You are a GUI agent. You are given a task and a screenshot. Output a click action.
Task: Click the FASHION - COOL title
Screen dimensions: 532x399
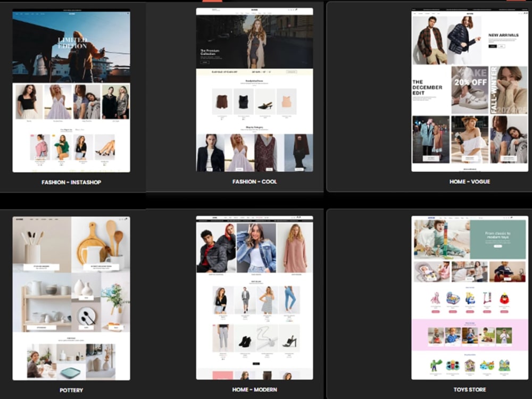(x=254, y=181)
